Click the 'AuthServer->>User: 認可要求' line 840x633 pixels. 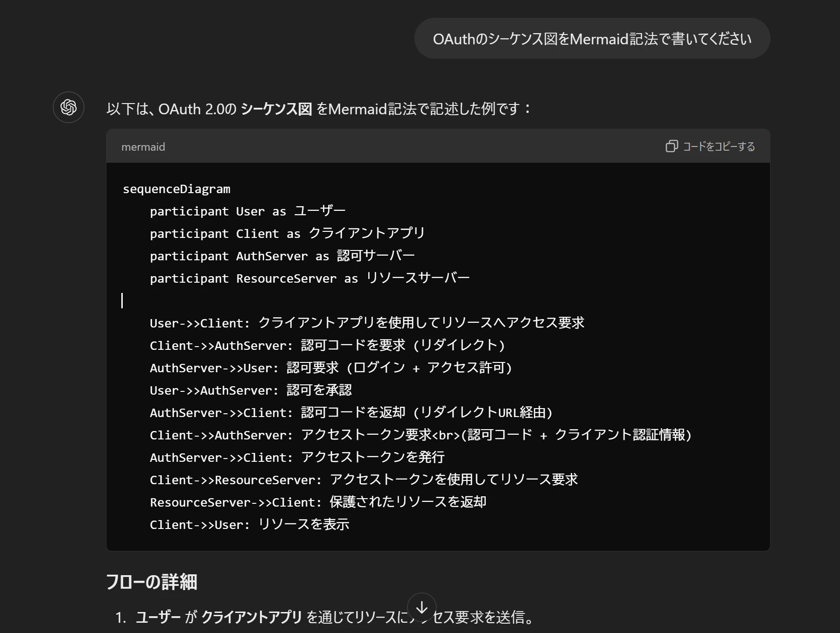pos(331,368)
